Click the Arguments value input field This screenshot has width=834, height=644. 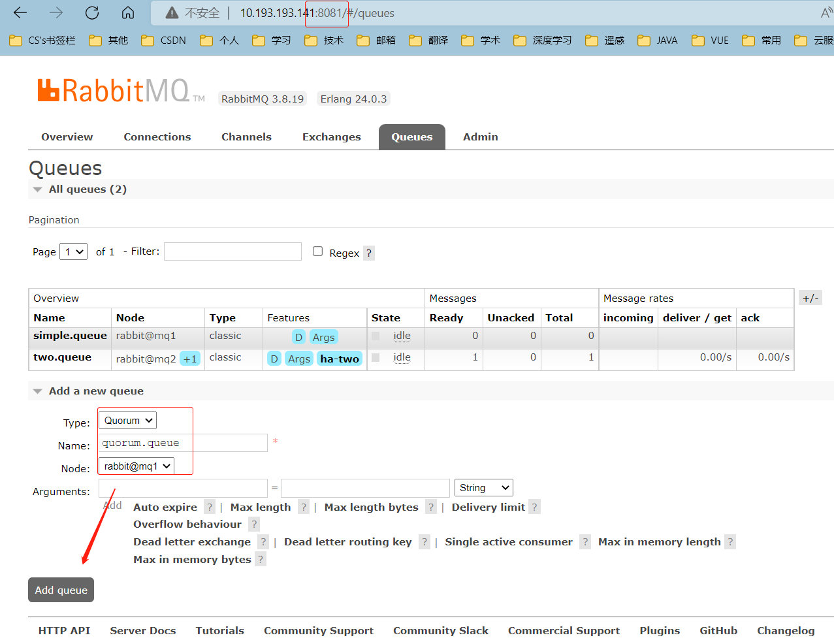(x=365, y=488)
